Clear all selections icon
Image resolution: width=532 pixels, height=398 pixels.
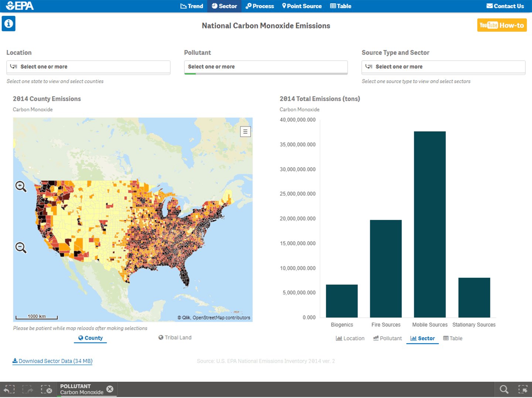46,389
